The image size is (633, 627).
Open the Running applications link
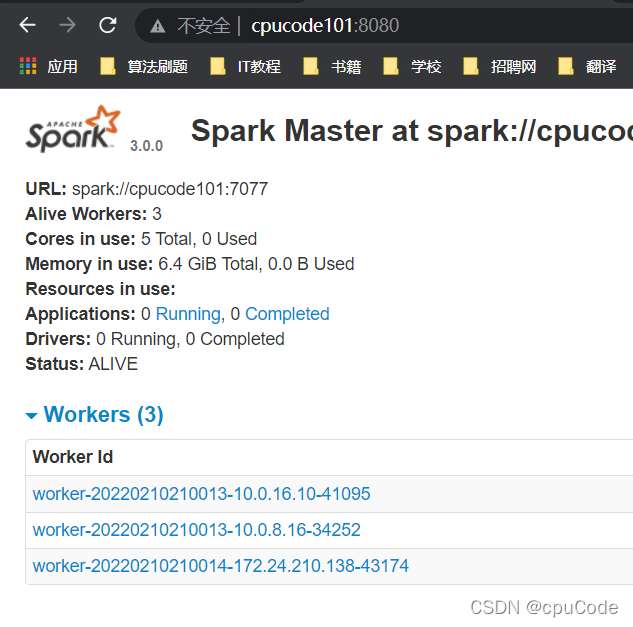[x=188, y=314]
